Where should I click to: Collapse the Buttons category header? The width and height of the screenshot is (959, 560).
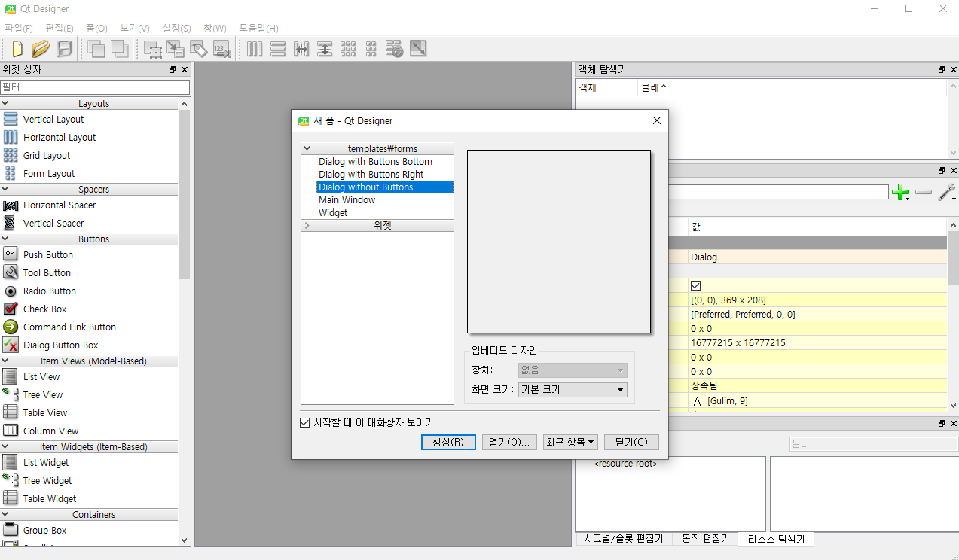[x=90, y=239]
